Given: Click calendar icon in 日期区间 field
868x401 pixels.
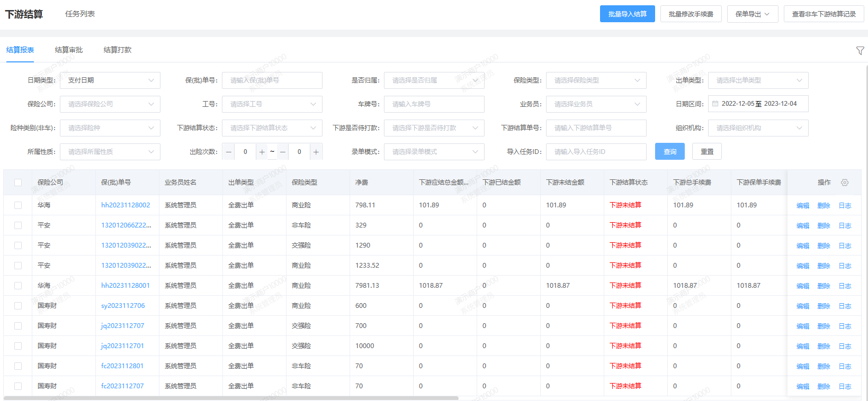Looking at the screenshot, I should (715, 104).
